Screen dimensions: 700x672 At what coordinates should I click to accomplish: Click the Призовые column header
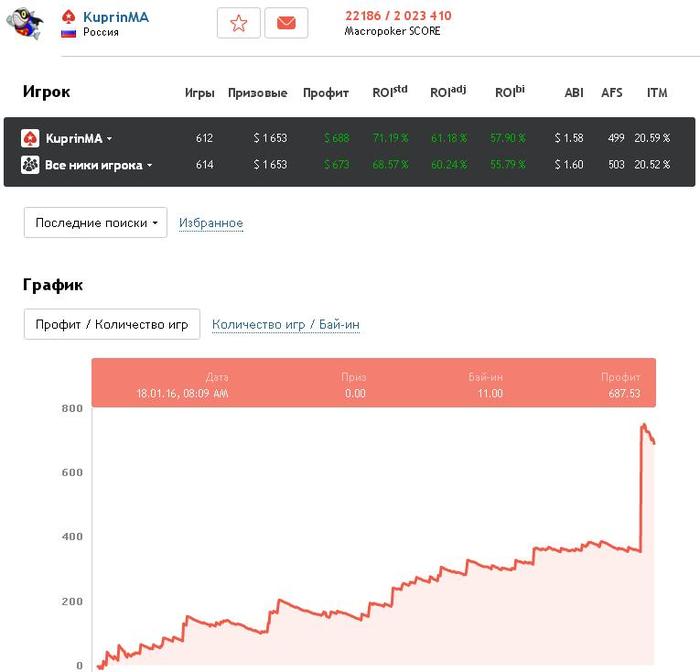257,93
